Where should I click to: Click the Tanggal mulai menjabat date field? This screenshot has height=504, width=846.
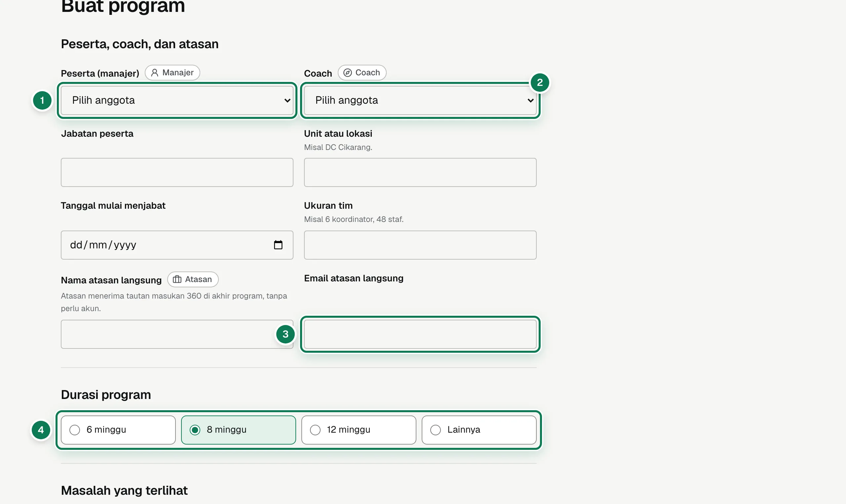[177, 245]
